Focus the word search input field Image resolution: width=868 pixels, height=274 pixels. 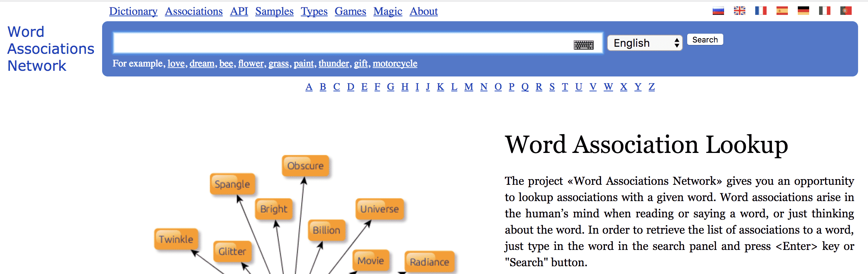point(358,43)
